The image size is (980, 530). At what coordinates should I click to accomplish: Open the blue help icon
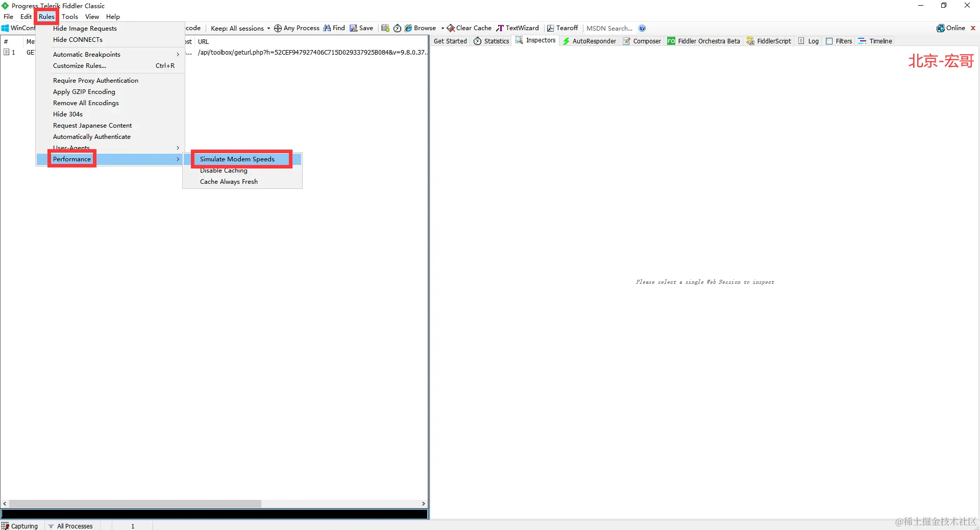(642, 28)
